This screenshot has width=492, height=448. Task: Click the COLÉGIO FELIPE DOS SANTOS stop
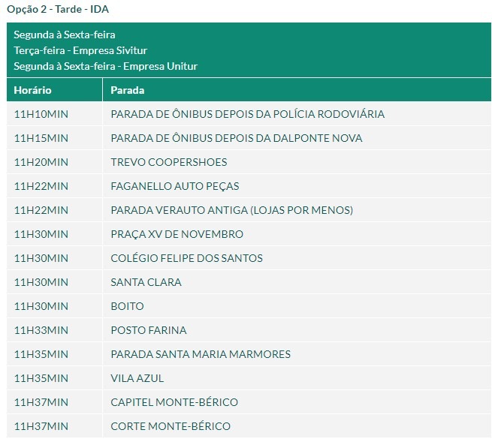[186, 258]
